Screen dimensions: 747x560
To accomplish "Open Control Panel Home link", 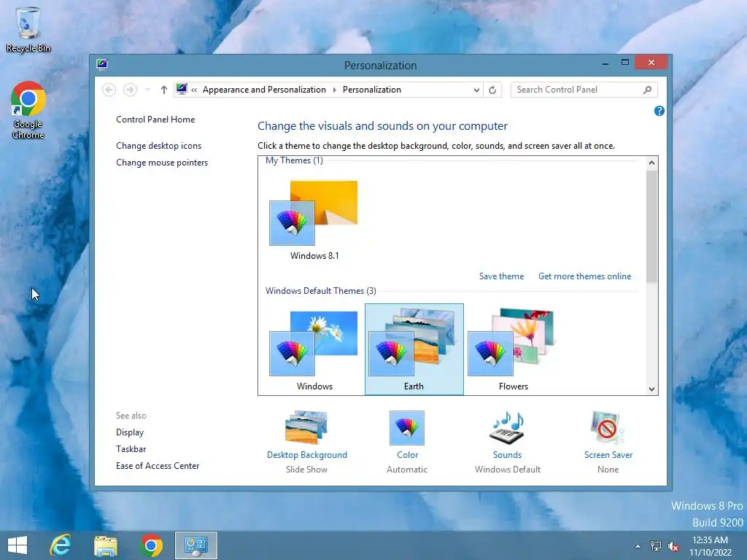I will click(x=155, y=120).
